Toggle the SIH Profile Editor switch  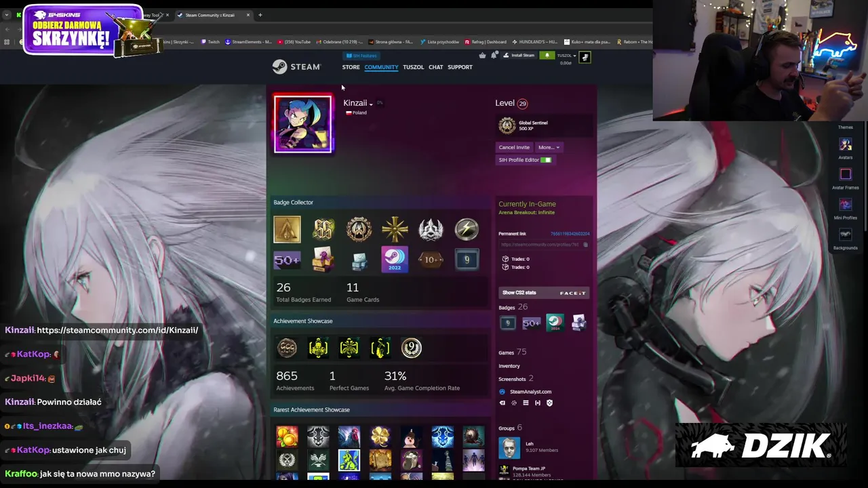[x=546, y=160]
